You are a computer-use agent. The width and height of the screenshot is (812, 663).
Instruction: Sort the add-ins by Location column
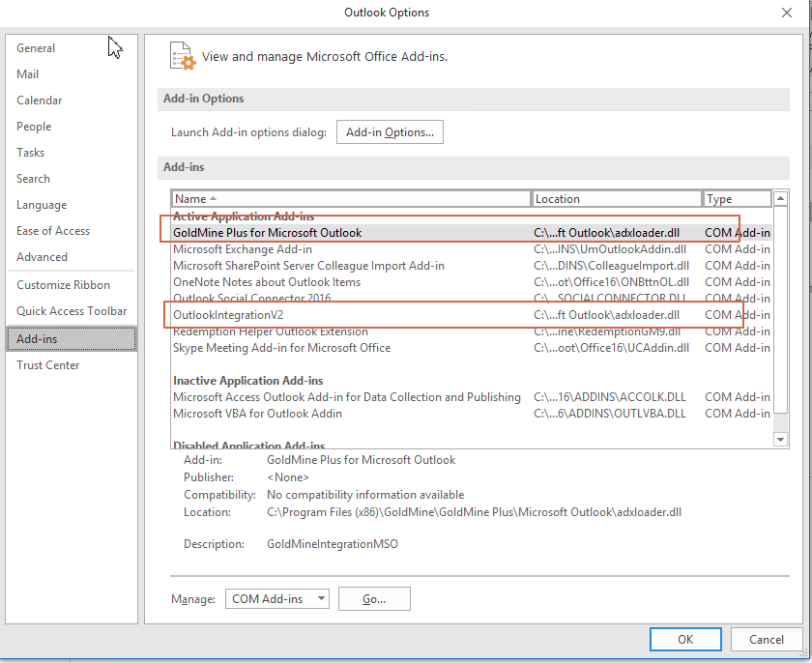point(617,198)
